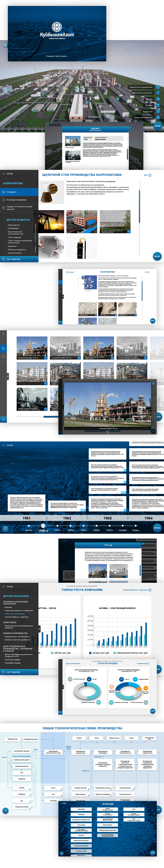This screenshot has width=164, height=868.
Task: Click НА ГЛАВНУЮ below the products list
Action: 19,259
